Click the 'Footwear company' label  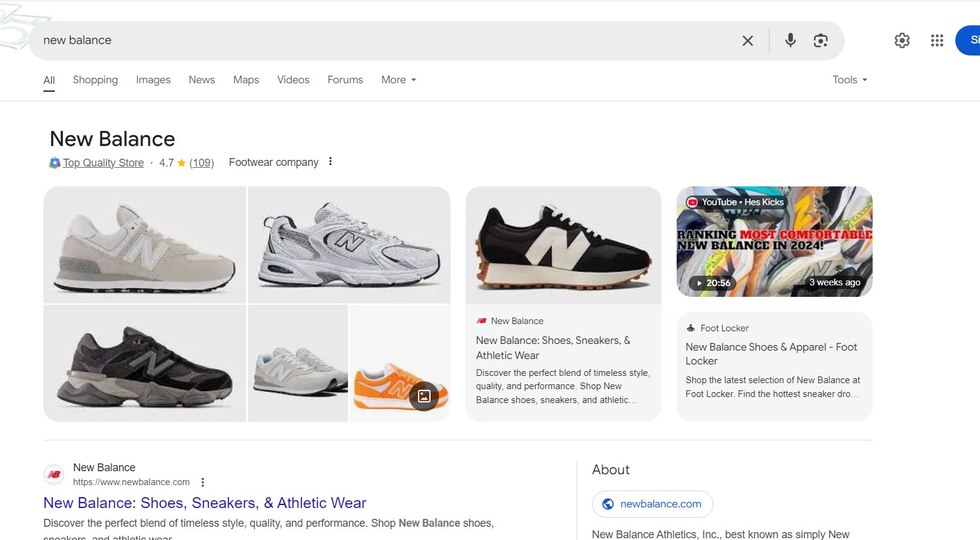pyautogui.click(x=274, y=162)
